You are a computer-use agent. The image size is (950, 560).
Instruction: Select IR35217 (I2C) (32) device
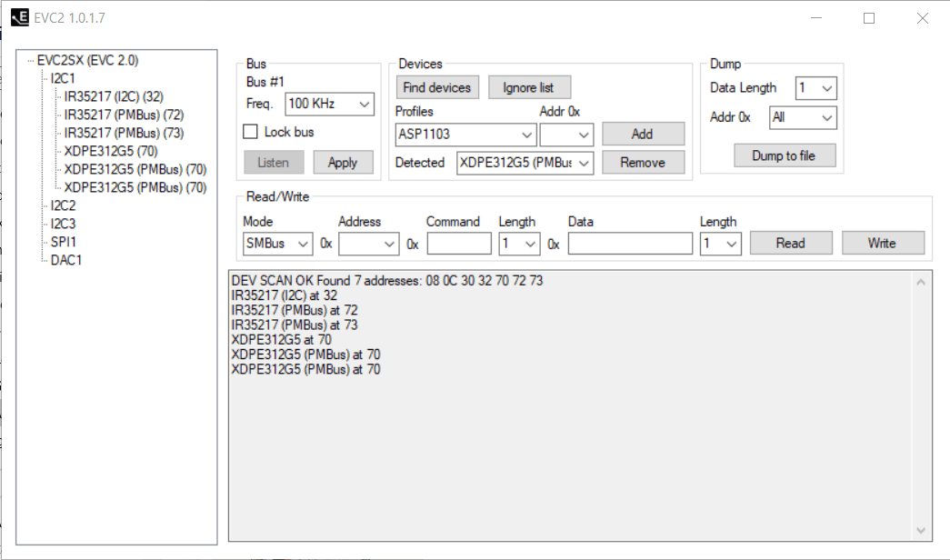click(114, 97)
